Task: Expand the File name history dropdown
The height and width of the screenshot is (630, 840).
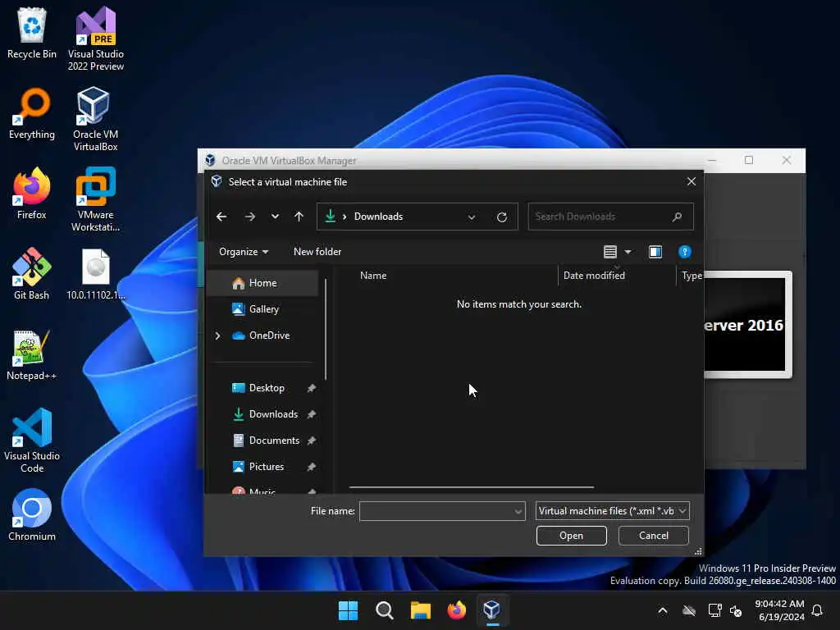Action: coord(518,512)
